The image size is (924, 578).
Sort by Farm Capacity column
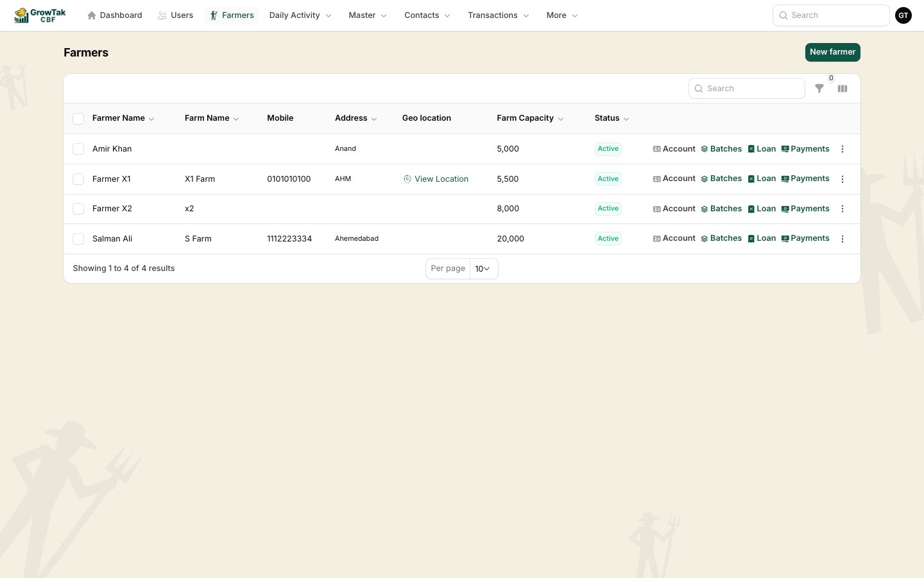pyautogui.click(x=530, y=118)
